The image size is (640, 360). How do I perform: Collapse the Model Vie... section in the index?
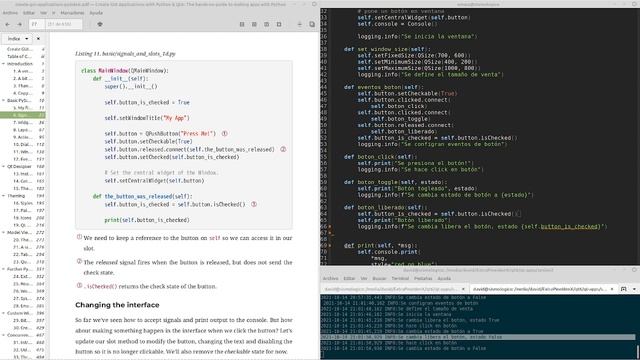[x=3, y=233]
